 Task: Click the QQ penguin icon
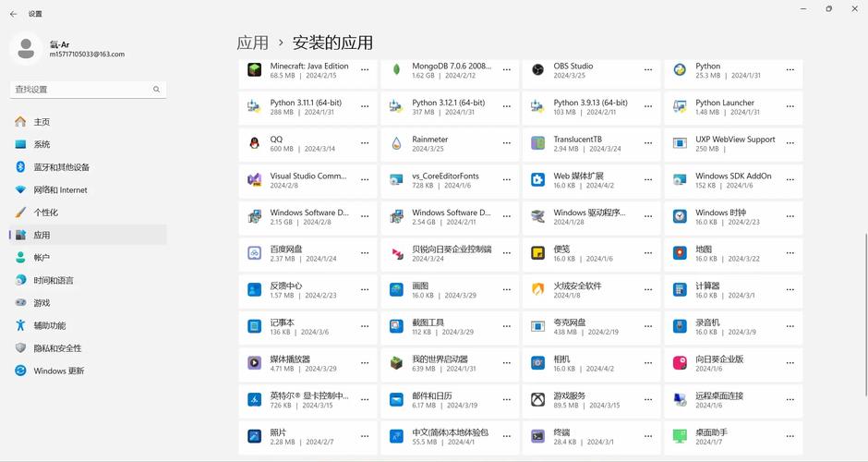(254, 143)
